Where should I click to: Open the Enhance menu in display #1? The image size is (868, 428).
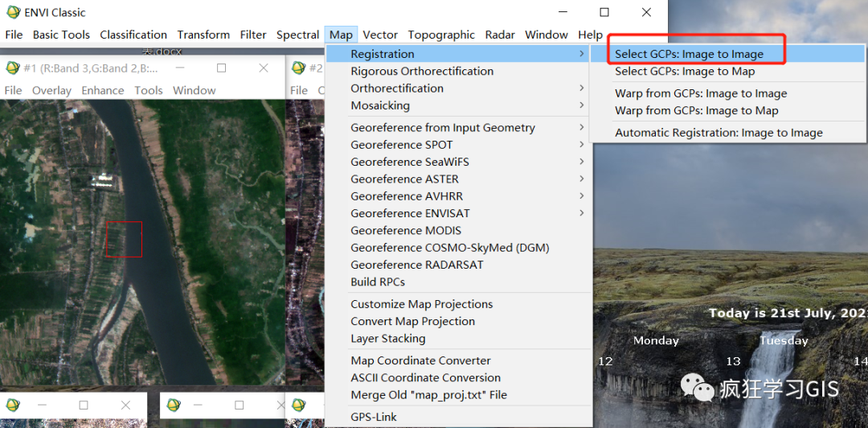[103, 90]
